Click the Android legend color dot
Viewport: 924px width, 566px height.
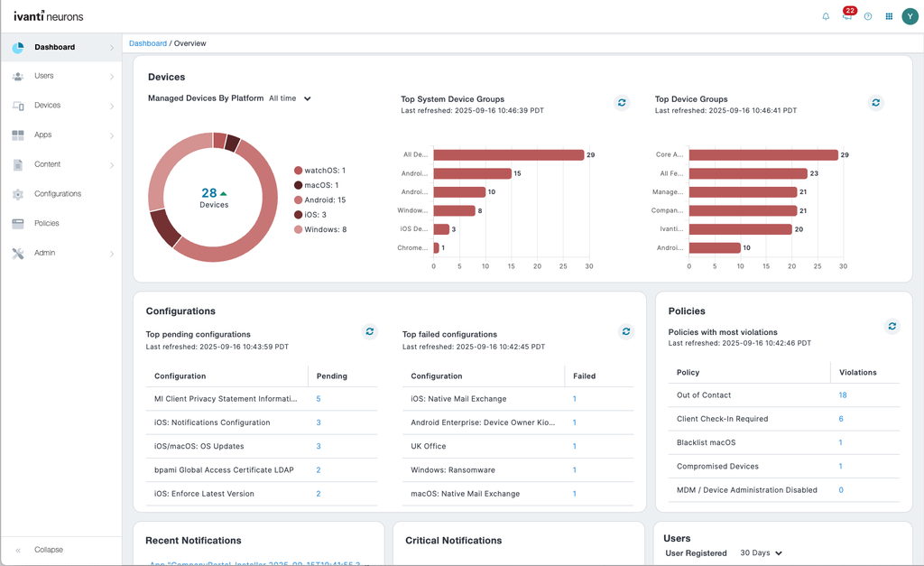click(298, 199)
